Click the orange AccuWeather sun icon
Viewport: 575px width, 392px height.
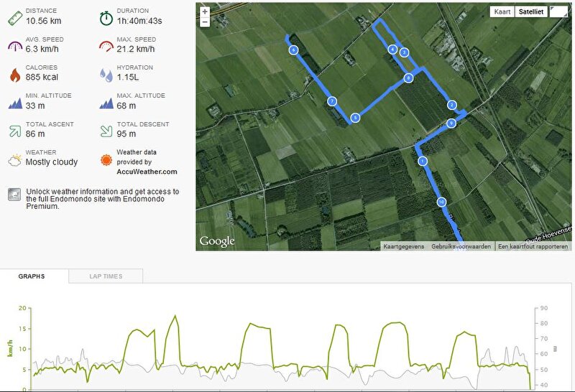106,160
